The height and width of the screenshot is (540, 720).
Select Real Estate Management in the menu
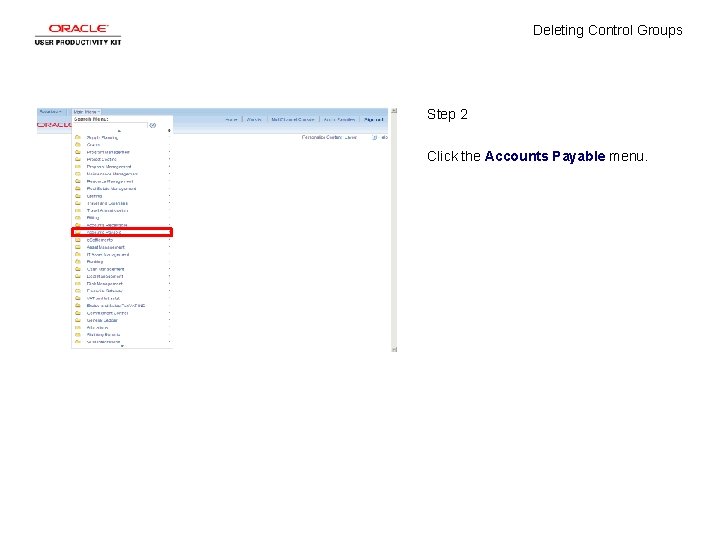(x=111, y=189)
